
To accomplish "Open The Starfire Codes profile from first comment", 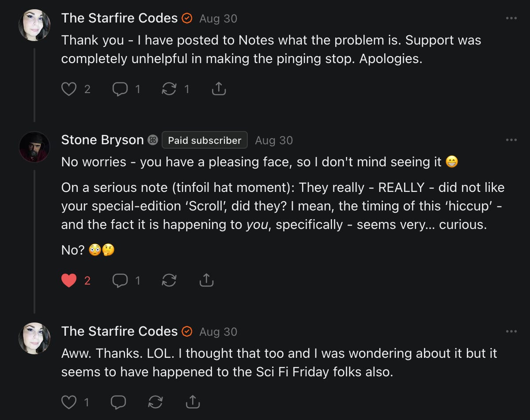I will pos(119,19).
